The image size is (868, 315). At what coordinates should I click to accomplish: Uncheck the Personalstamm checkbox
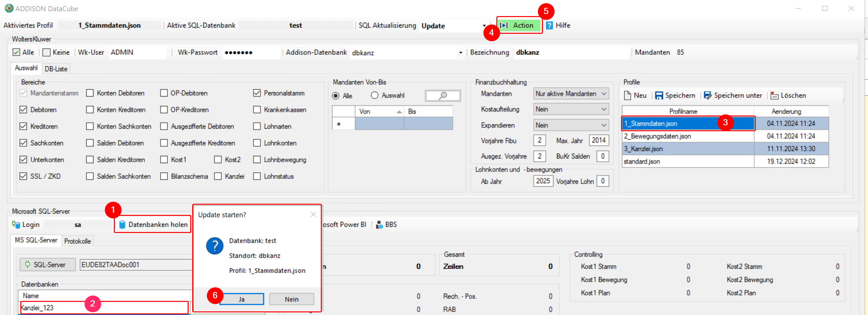[257, 93]
